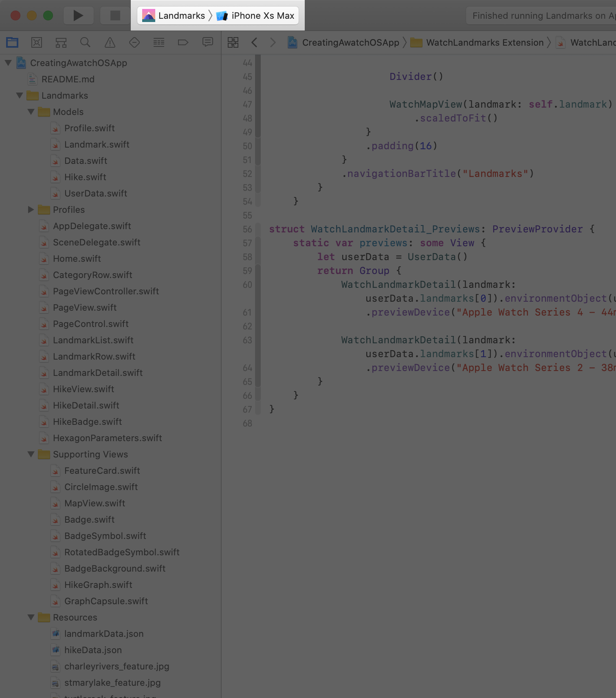This screenshot has height=698, width=616.
Task: Open the Test navigator
Action: 134,42
